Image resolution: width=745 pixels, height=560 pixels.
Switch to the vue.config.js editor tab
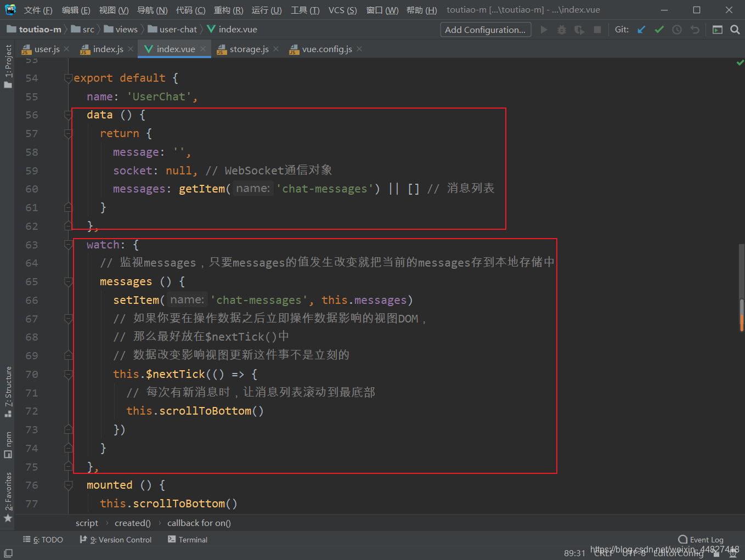(326, 49)
